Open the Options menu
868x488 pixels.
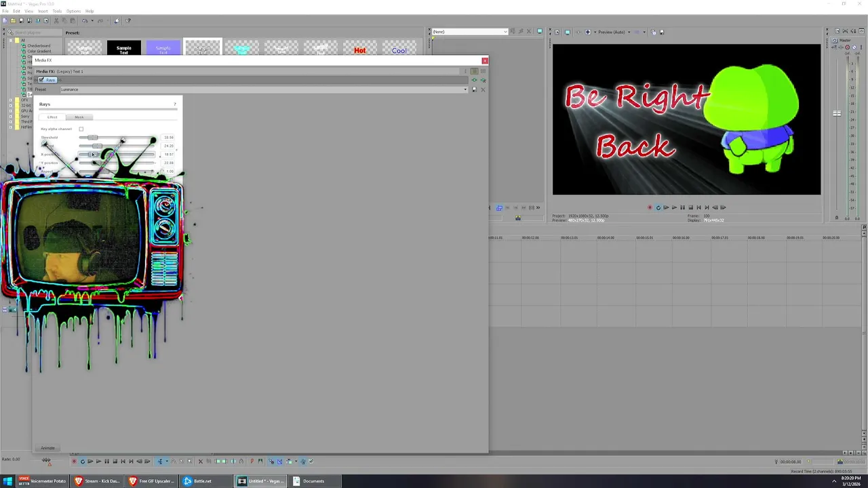click(73, 11)
